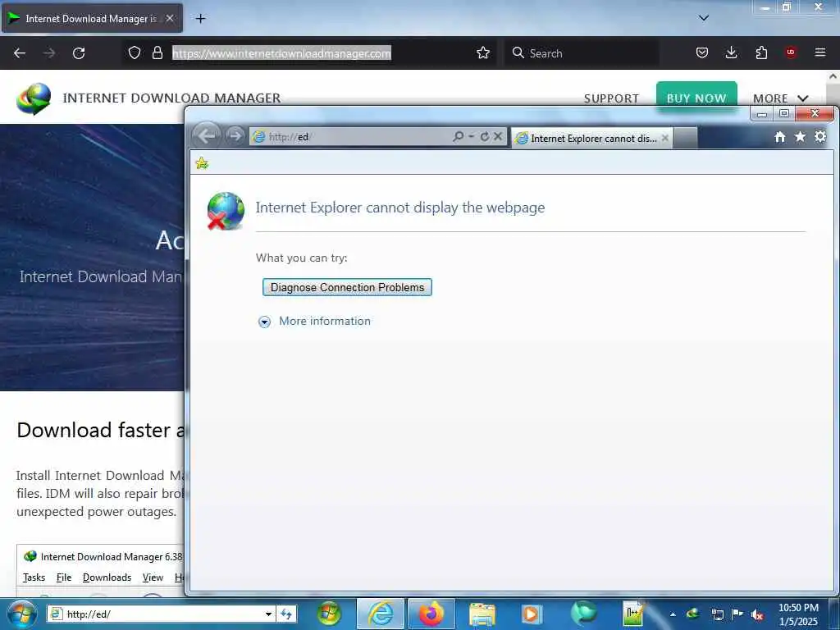Open Firefox hamburger application menu
Image resolution: width=840 pixels, height=630 pixels.
(820, 52)
